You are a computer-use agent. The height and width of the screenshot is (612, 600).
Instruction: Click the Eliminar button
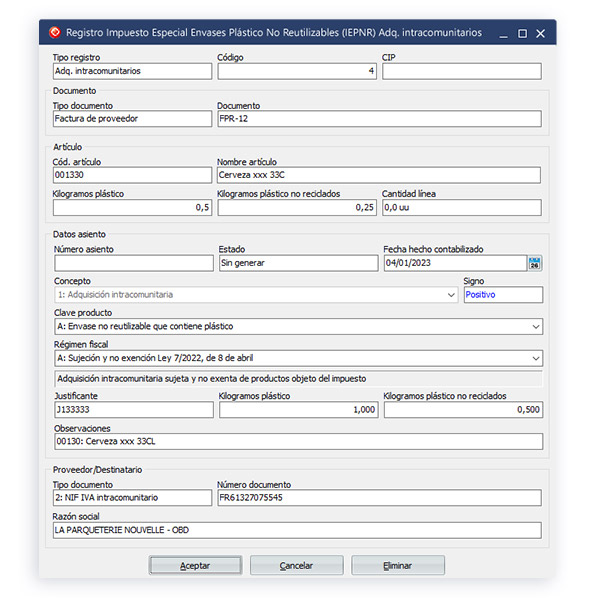pos(397,565)
